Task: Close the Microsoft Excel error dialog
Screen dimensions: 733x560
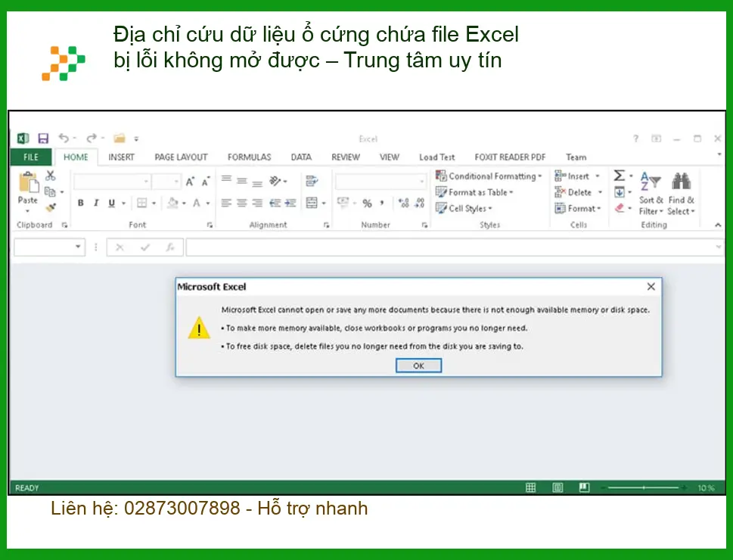Action: [651, 286]
